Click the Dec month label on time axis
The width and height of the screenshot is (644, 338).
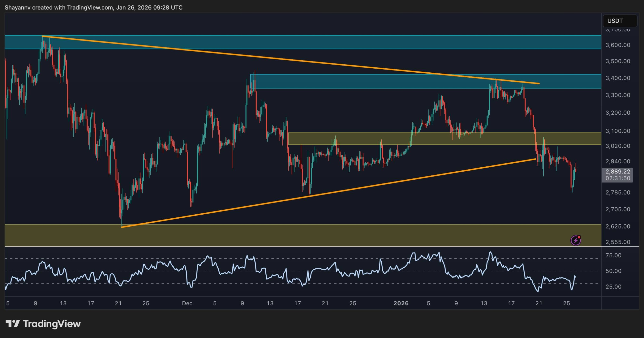click(187, 303)
